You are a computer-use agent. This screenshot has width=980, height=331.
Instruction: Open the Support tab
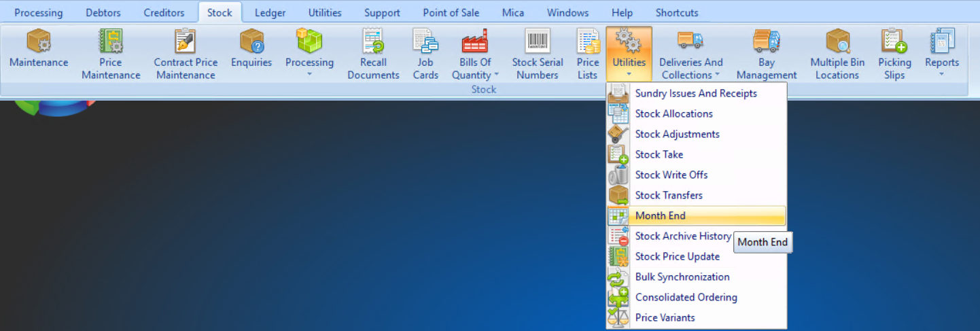(382, 12)
